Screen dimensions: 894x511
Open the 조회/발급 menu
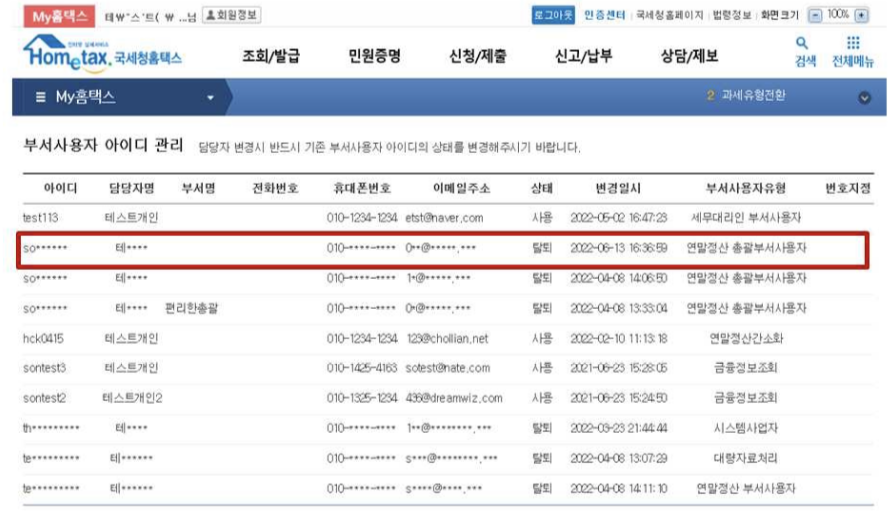pyautogui.click(x=271, y=56)
